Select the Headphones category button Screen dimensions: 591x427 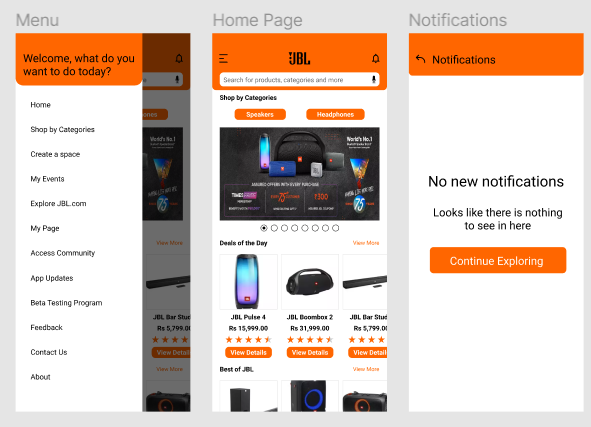[335, 114]
